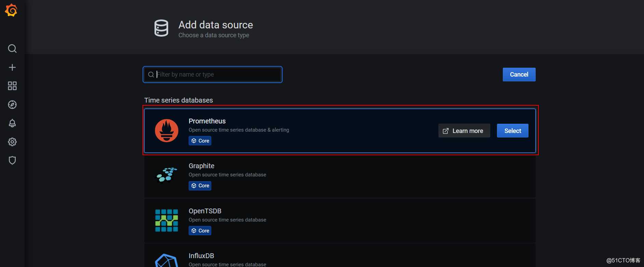Click the plus Create icon in sidebar
This screenshot has width=644, height=267.
tap(12, 67)
